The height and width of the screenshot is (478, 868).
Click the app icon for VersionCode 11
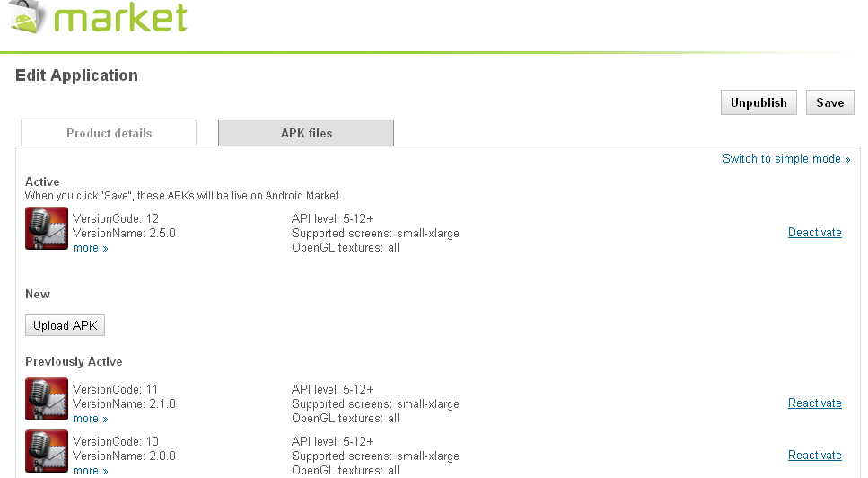coord(47,399)
